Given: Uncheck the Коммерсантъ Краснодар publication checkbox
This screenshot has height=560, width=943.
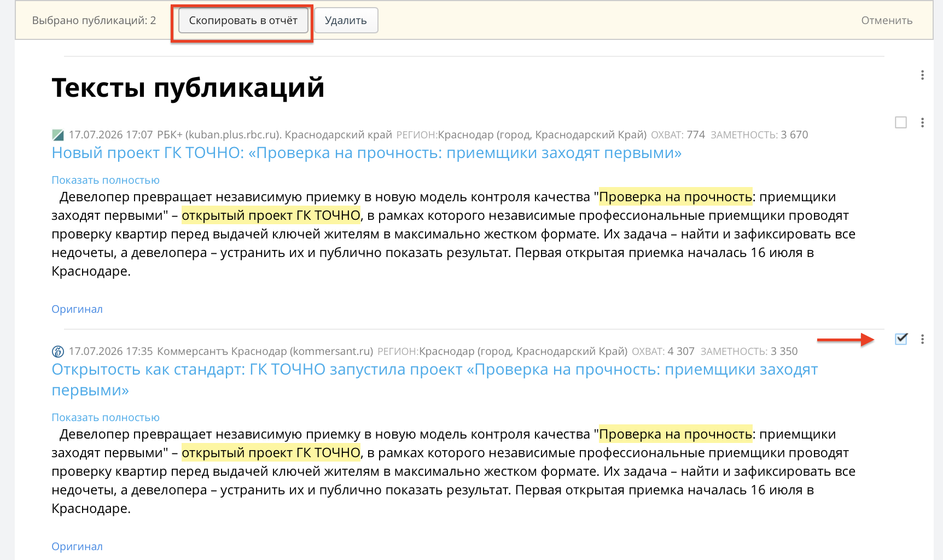Looking at the screenshot, I should click(x=901, y=339).
